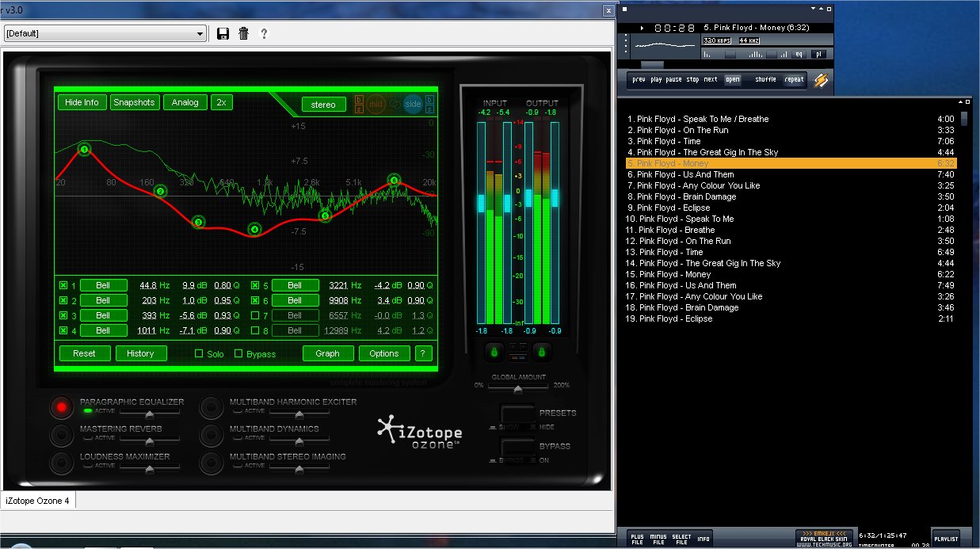Open band 1 Bell filter type selector
Image resolution: width=980 pixels, height=549 pixels.
click(103, 285)
